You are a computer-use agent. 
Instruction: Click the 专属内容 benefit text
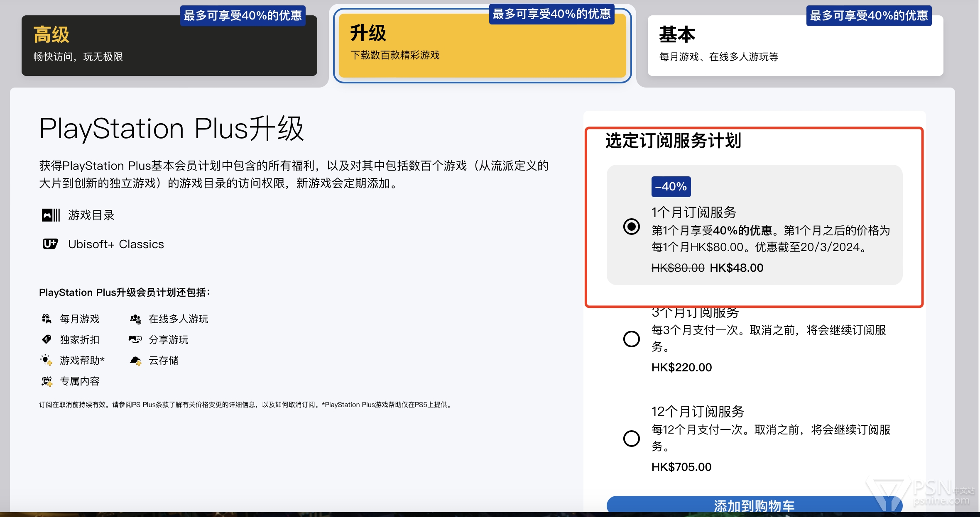[x=80, y=381]
